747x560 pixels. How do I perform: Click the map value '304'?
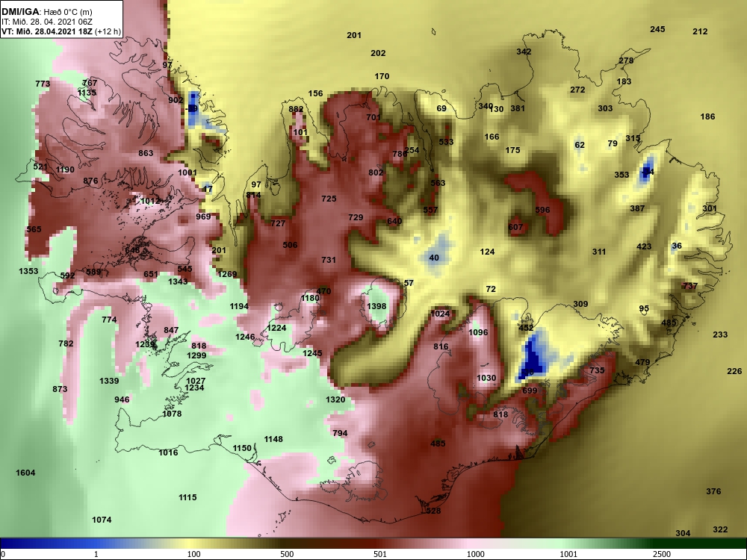(683, 533)
